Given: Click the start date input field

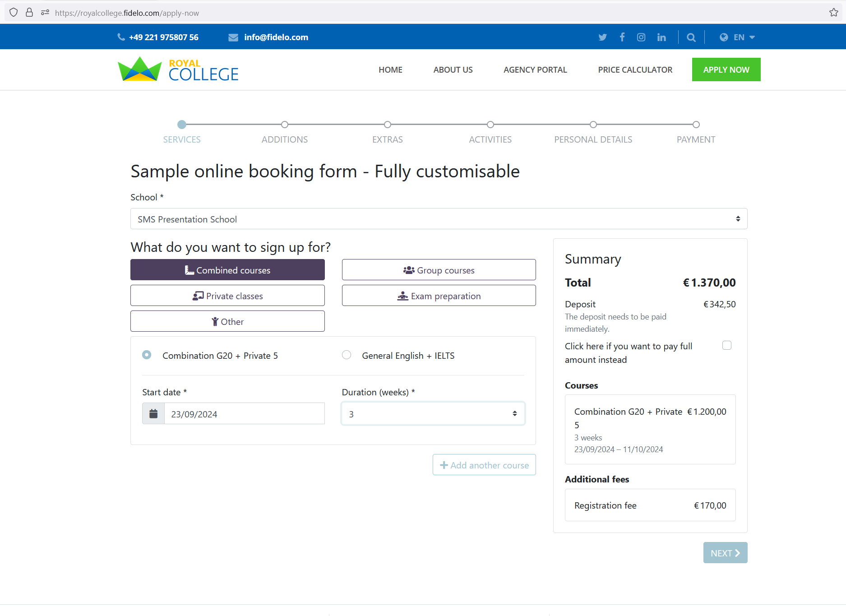Looking at the screenshot, I should tap(244, 414).
